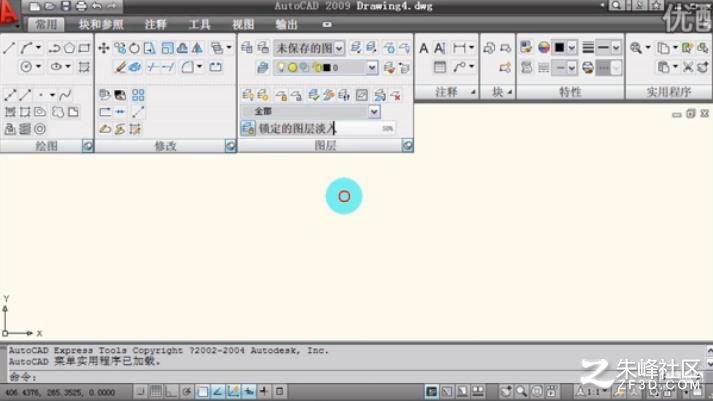Activate the Mirror tool

197,48
